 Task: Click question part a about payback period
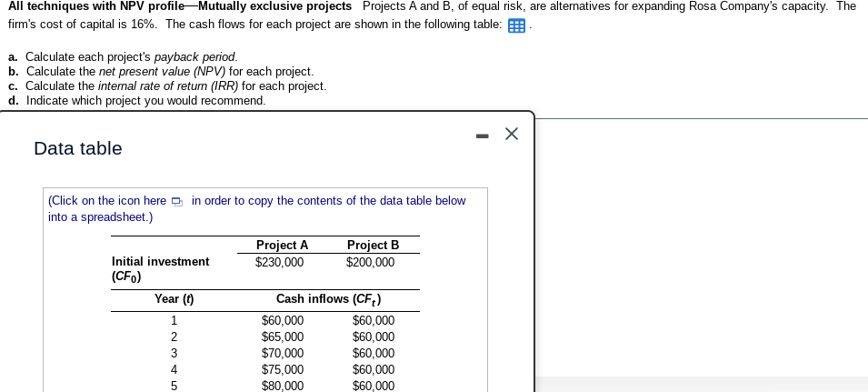coord(123,57)
